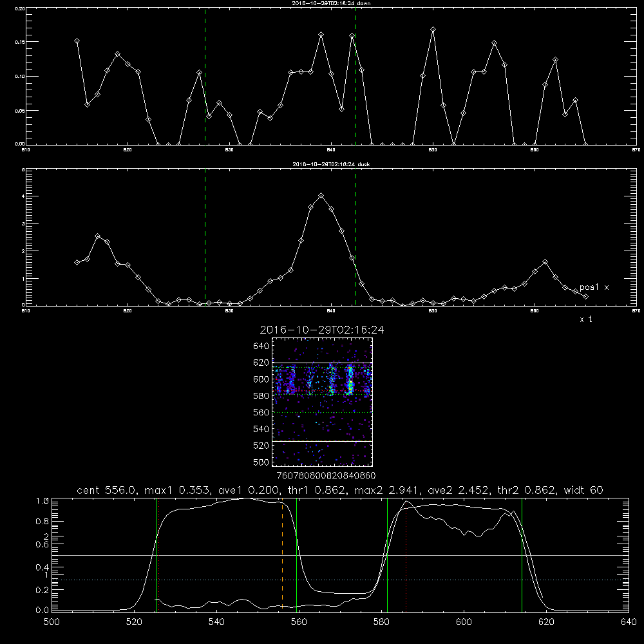Click the '0.0' label on bottom plot y-axis
This screenshot has width=644, height=644.
[43, 611]
